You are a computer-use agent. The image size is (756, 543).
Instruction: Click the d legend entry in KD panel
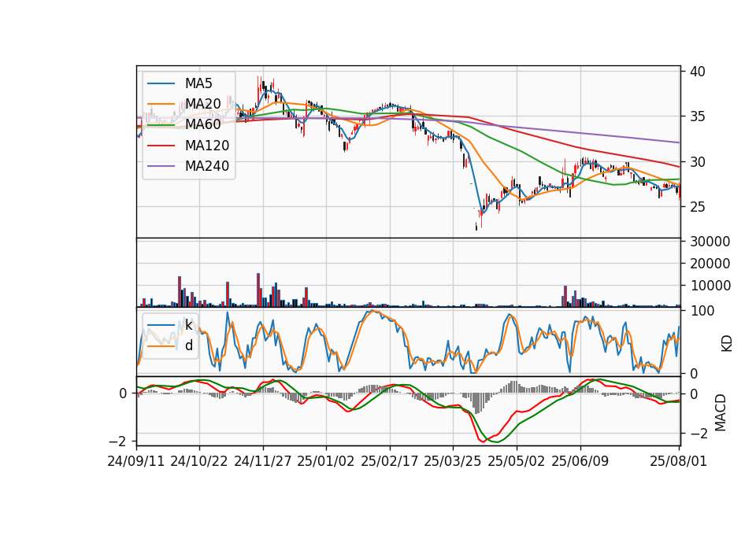pos(189,345)
